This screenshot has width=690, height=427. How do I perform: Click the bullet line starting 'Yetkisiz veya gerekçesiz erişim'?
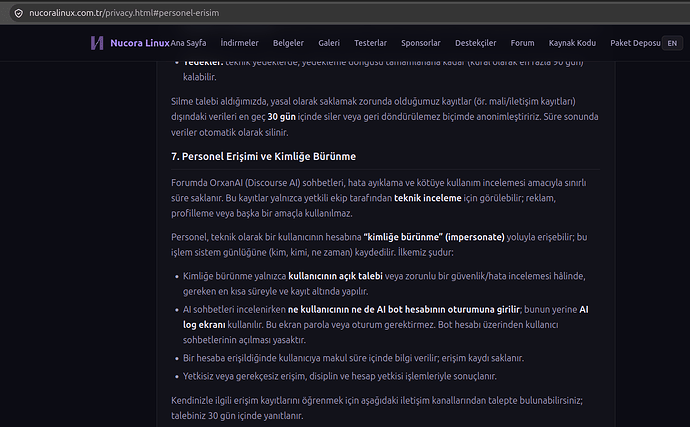click(x=340, y=376)
